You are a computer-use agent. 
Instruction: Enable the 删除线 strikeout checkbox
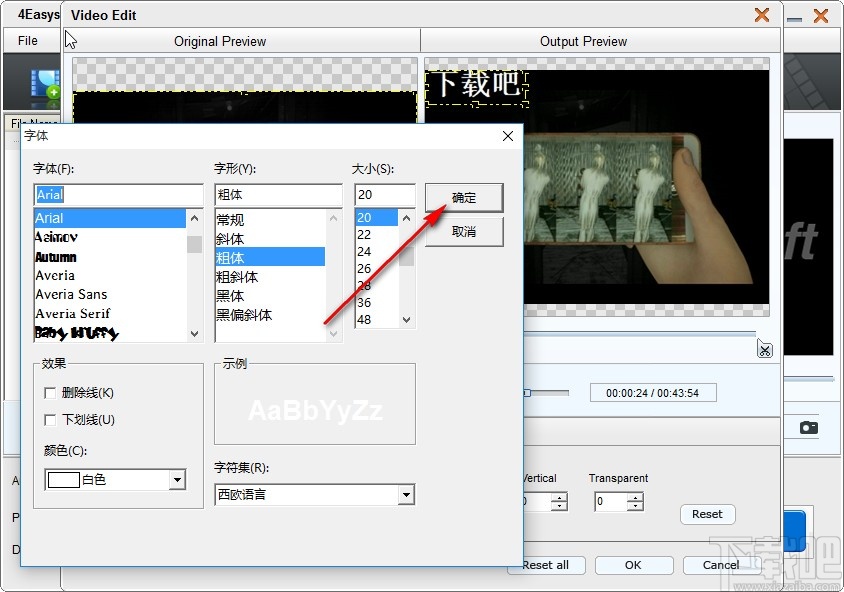click(x=50, y=393)
